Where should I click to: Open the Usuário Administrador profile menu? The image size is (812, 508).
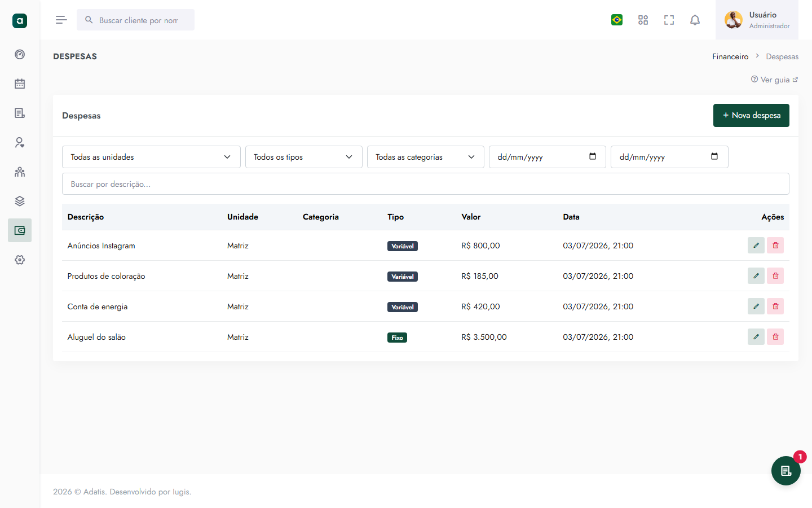click(757, 20)
